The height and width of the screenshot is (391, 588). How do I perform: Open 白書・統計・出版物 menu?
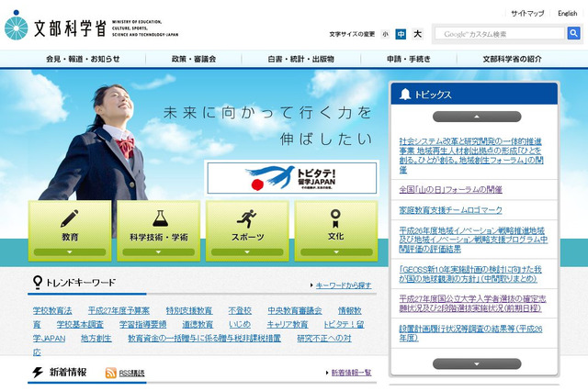300,59
